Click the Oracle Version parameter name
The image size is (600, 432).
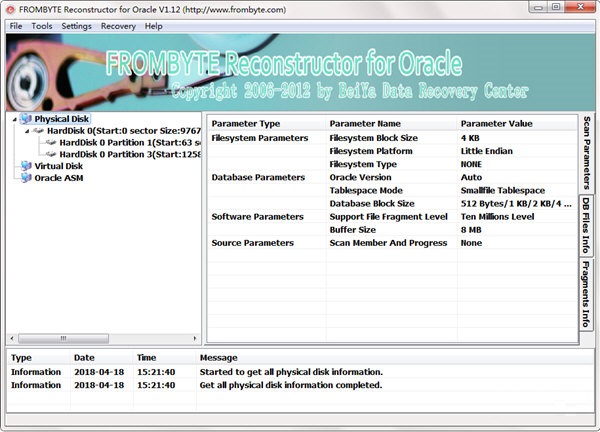coord(360,178)
